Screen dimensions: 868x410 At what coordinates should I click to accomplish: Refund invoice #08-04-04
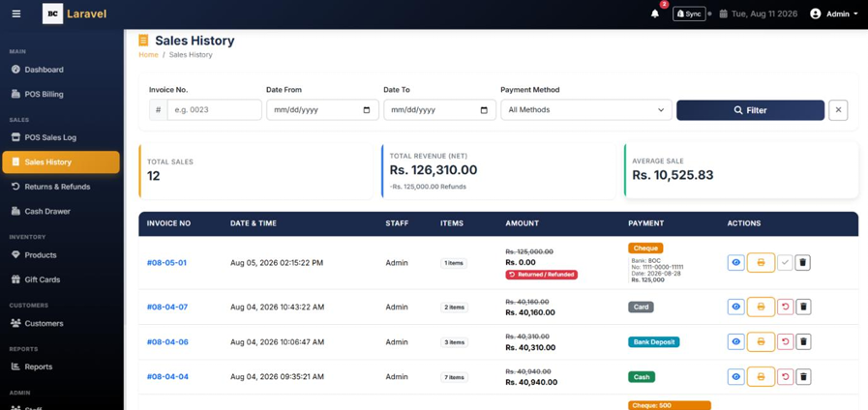tap(785, 377)
